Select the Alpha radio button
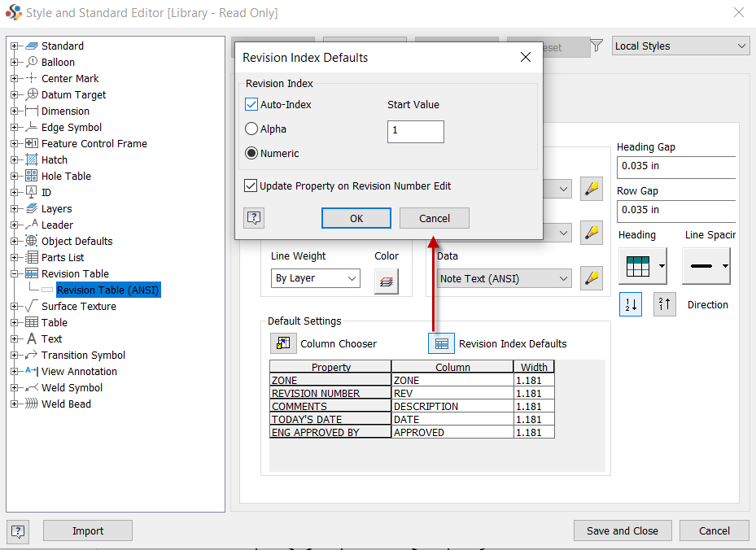Screen dimensions: 756x550 pyautogui.click(x=251, y=128)
